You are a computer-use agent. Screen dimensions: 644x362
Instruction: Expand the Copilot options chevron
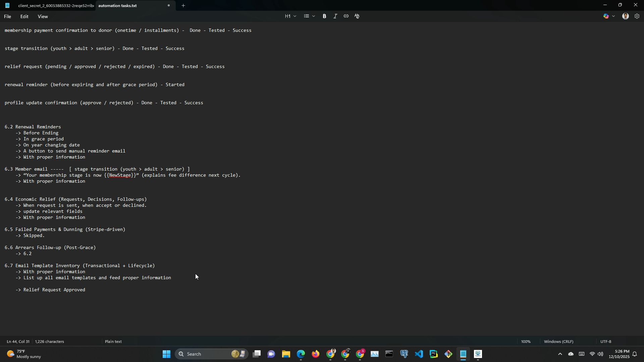click(614, 16)
